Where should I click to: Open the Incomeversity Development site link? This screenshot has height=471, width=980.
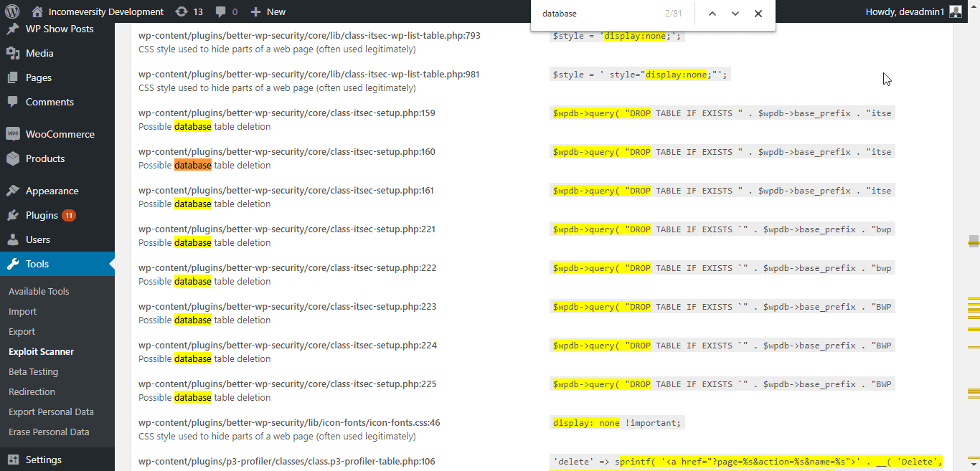coord(107,11)
